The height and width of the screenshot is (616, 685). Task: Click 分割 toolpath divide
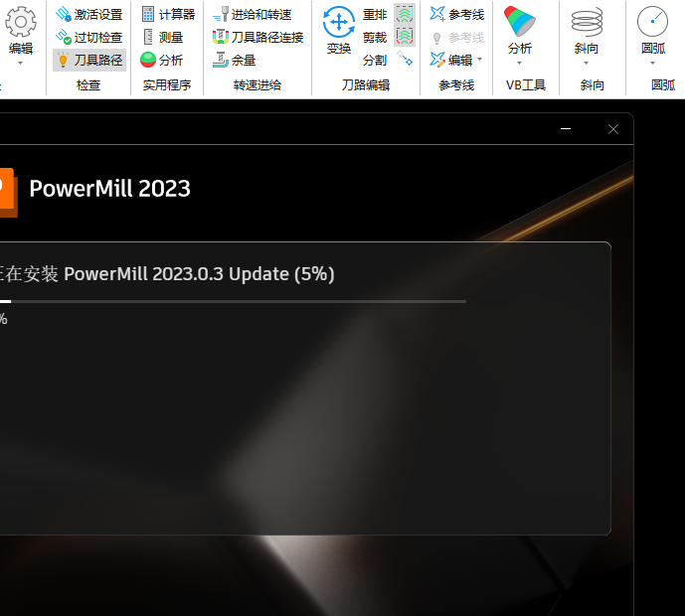(x=375, y=60)
